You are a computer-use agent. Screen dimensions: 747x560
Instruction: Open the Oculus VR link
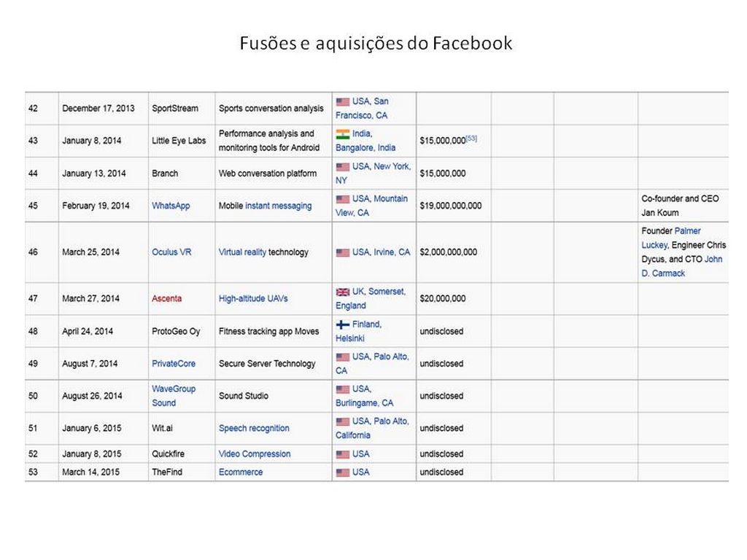point(171,252)
